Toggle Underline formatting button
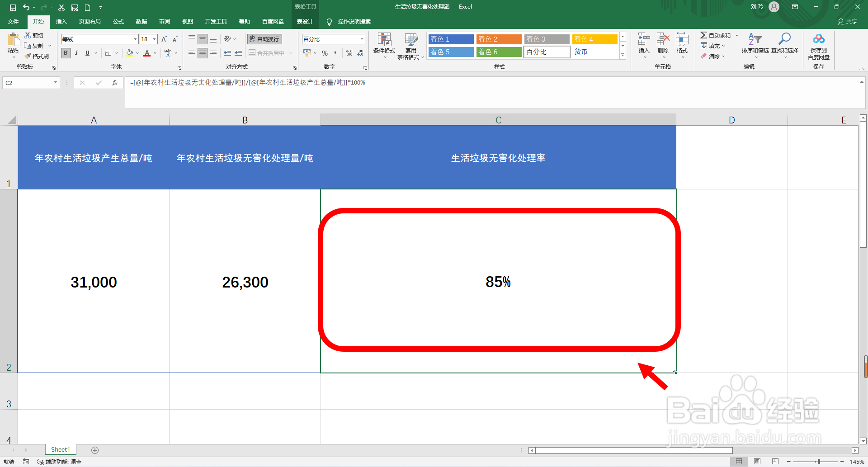The width and height of the screenshot is (868, 467). point(87,53)
